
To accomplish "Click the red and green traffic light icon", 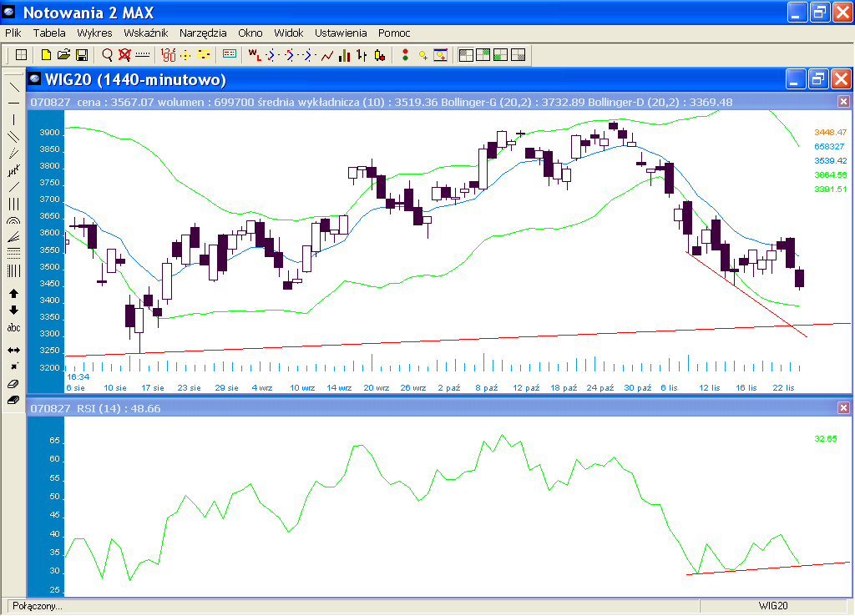I will pyautogui.click(x=405, y=55).
